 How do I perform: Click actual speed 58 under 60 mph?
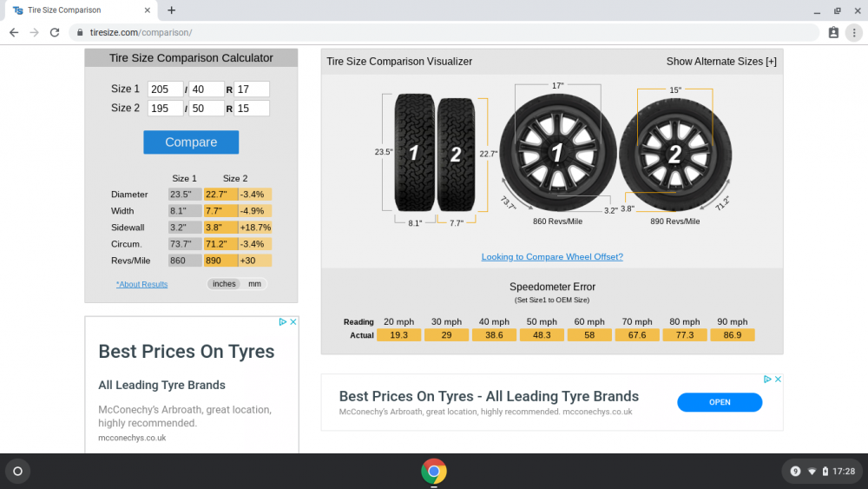point(589,335)
